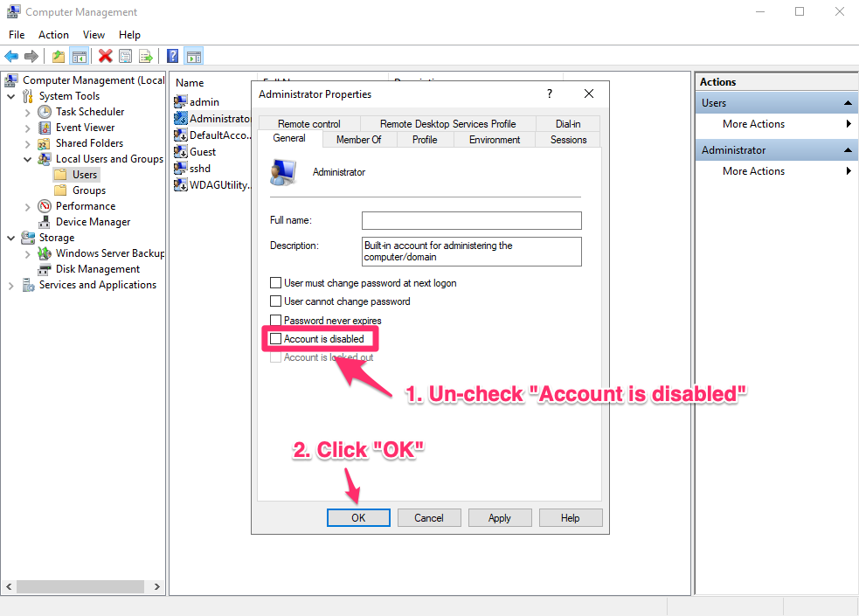Click the Export List toolbar icon
859x616 pixels.
coord(146,56)
